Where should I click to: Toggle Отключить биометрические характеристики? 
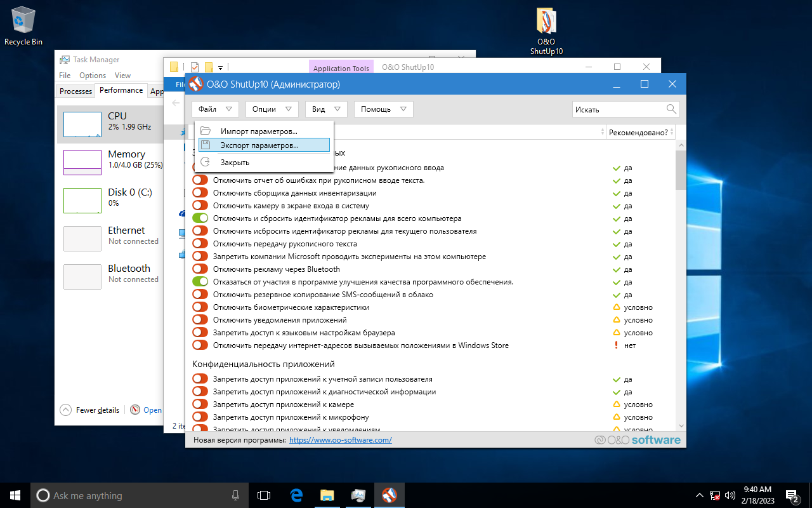point(200,307)
